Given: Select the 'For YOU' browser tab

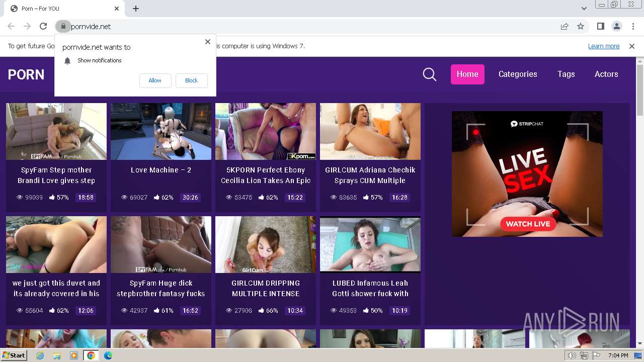Looking at the screenshot, I should click(x=65, y=9).
